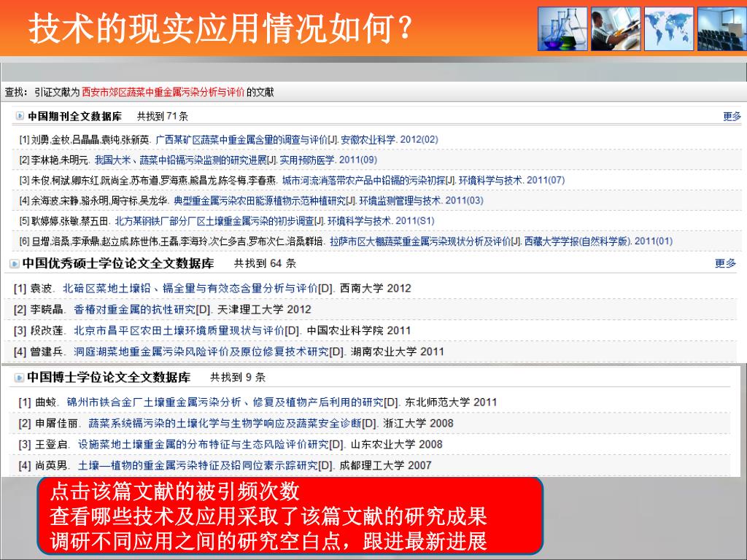Click author name 申屠佳丽

(x=57, y=424)
